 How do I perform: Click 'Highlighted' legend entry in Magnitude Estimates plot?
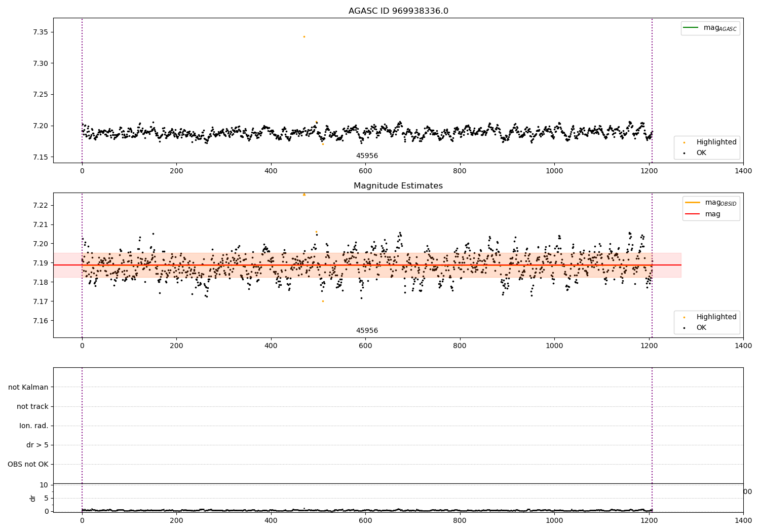[710, 317]
